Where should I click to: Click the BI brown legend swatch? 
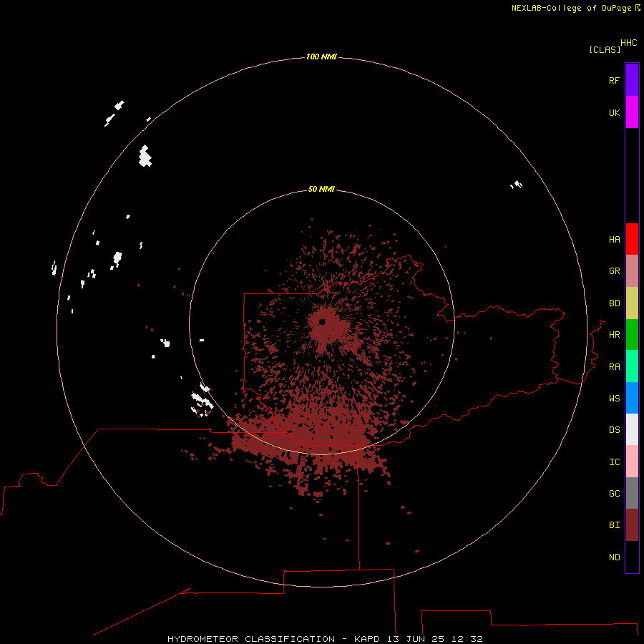[x=632, y=525]
